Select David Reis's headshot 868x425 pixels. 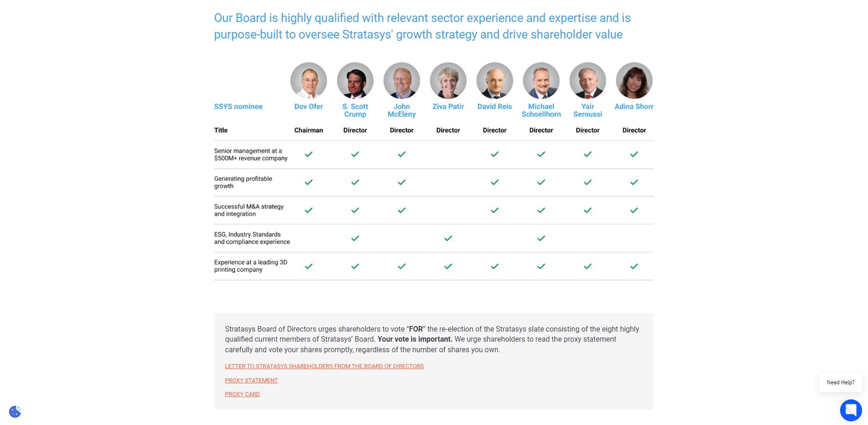click(494, 81)
